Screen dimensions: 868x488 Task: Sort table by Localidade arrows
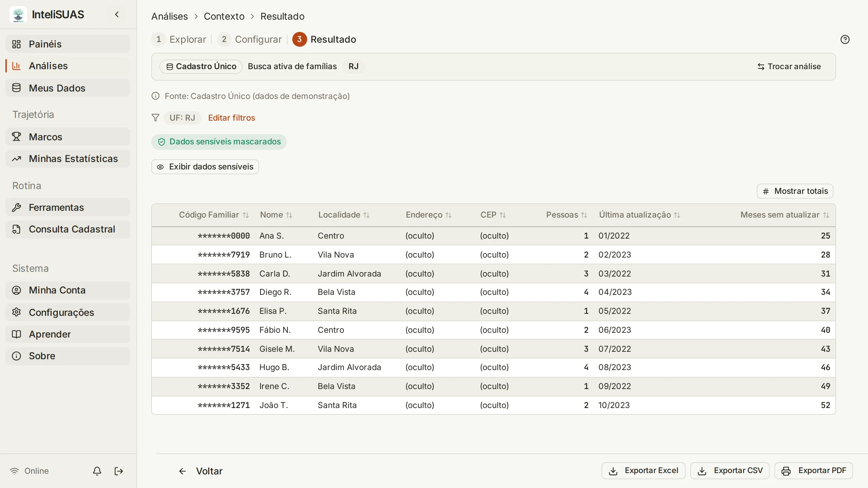pos(367,215)
